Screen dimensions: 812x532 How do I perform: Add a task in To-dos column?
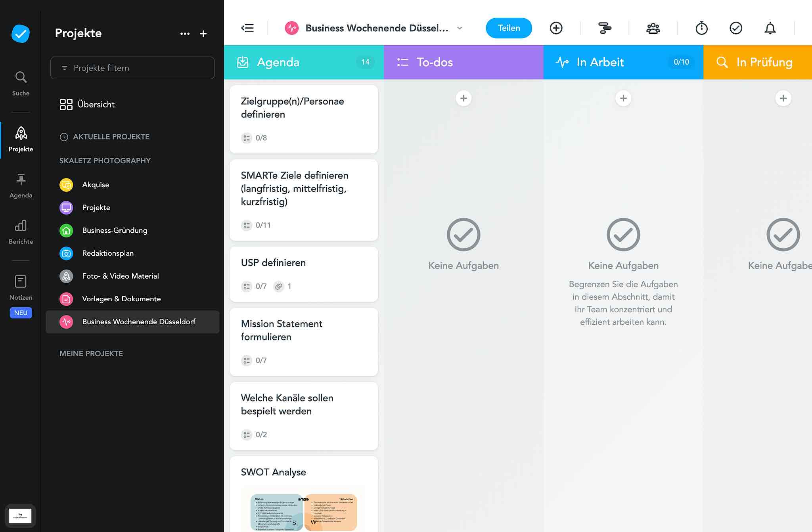pos(463,98)
